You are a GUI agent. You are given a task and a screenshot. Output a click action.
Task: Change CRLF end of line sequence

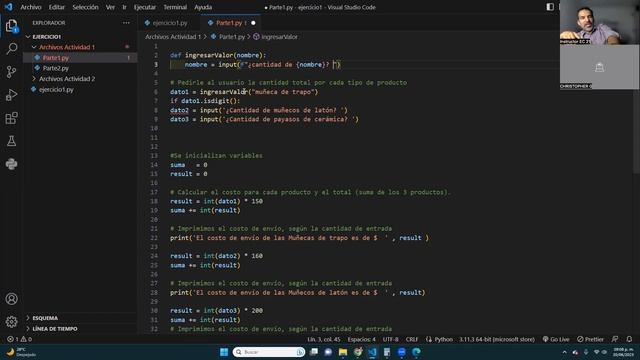pyautogui.click(x=412, y=339)
